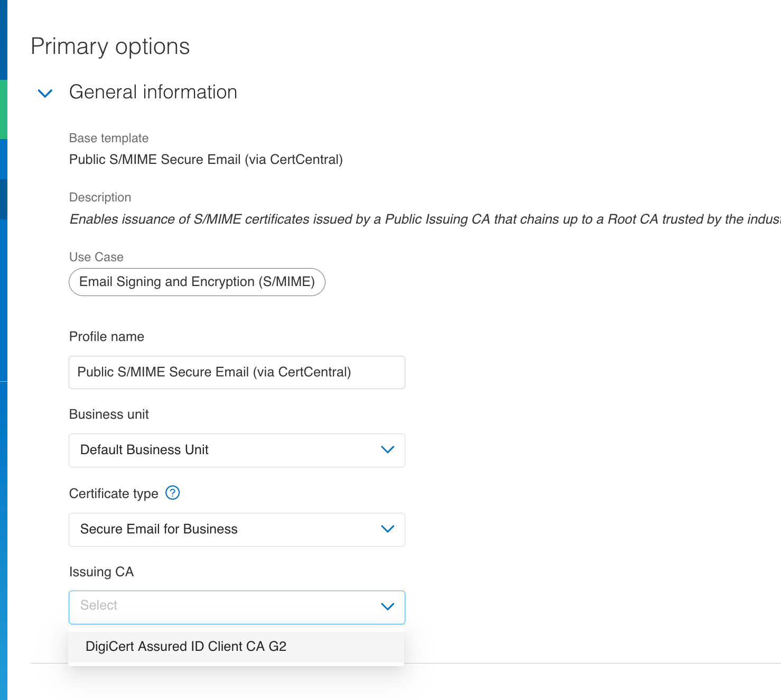Click the Email Signing and Encryption chip
The height and width of the screenshot is (700, 781).
pyautogui.click(x=197, y=282)
